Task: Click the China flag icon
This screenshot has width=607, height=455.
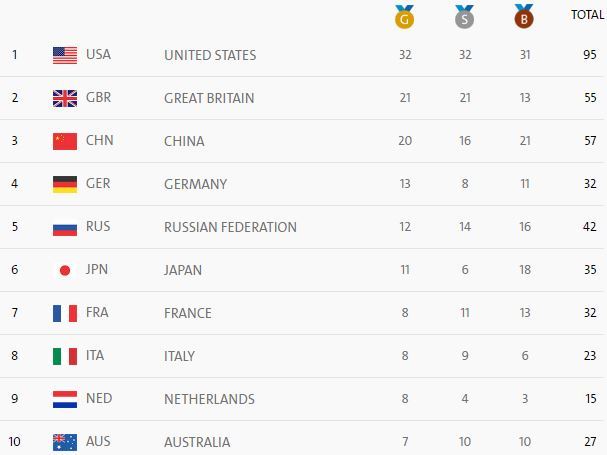Action: pos(65,141)
